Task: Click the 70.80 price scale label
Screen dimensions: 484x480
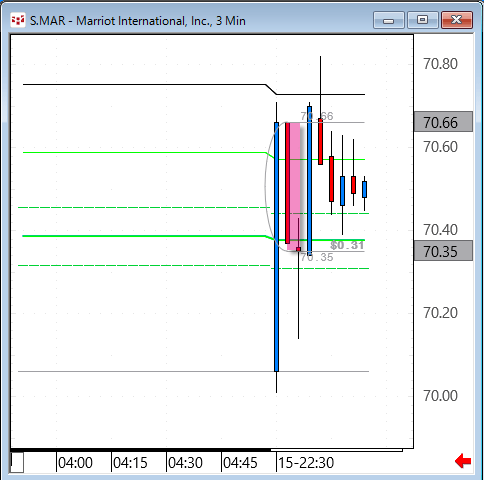Action: (440, 64)
